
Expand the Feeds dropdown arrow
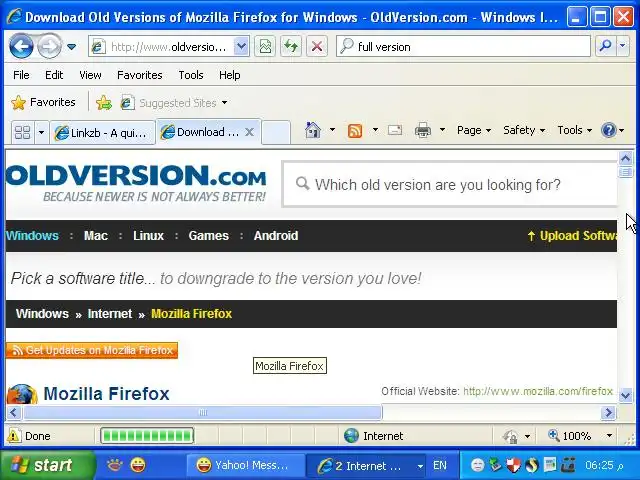[x=375, y=130]
